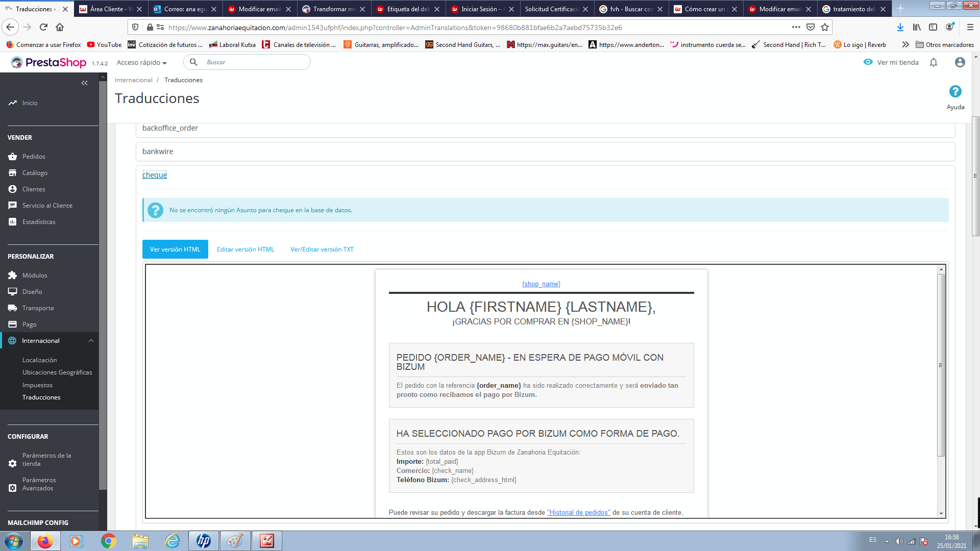Viewport: 980px width, 551px height.
Task: Switch to Ver/Editar versión TXT tab
Action: point(322,249)
